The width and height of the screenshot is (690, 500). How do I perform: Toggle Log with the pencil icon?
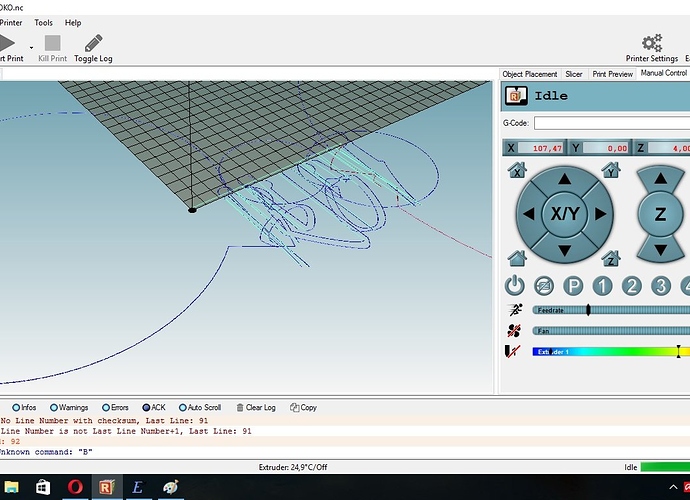[x=93, y=43]
